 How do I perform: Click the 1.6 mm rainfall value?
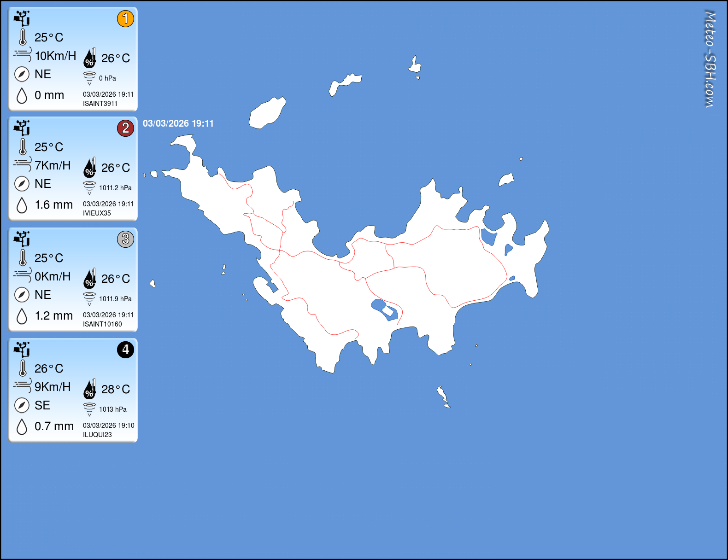pos(54,205)
